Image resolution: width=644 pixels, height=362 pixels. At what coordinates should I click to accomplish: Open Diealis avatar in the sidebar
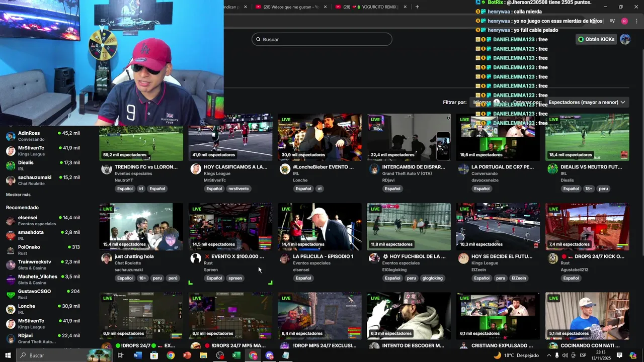click(11, 166)
